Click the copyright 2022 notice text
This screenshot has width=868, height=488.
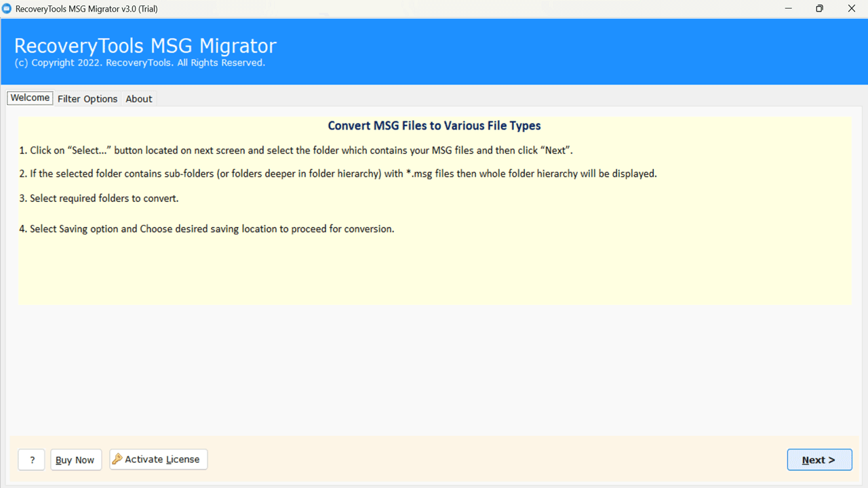point(140,62)
